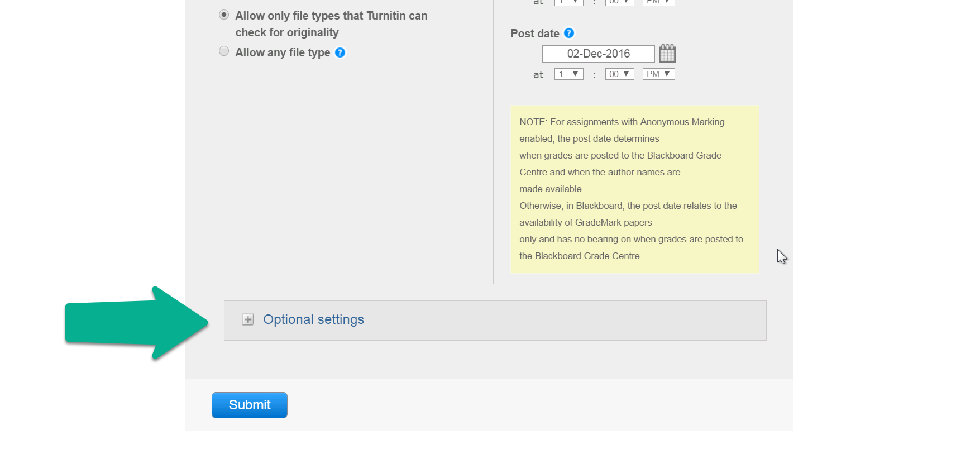Select 'Allow only file types Turnitin can check' radio
Screen dimensions: 980x449
[x=224, y=15]
